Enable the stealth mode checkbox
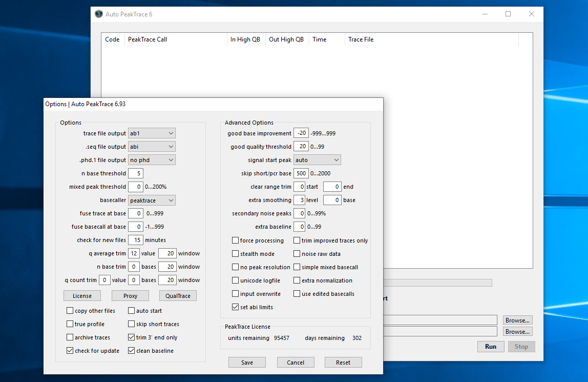This screenshot has width=588, height=382. point(236,254)
